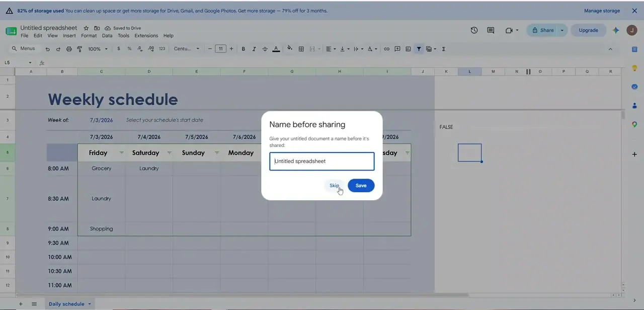Open text wrapping dropdown
This screenshot has width=644, height=310.
click(358, 49)
